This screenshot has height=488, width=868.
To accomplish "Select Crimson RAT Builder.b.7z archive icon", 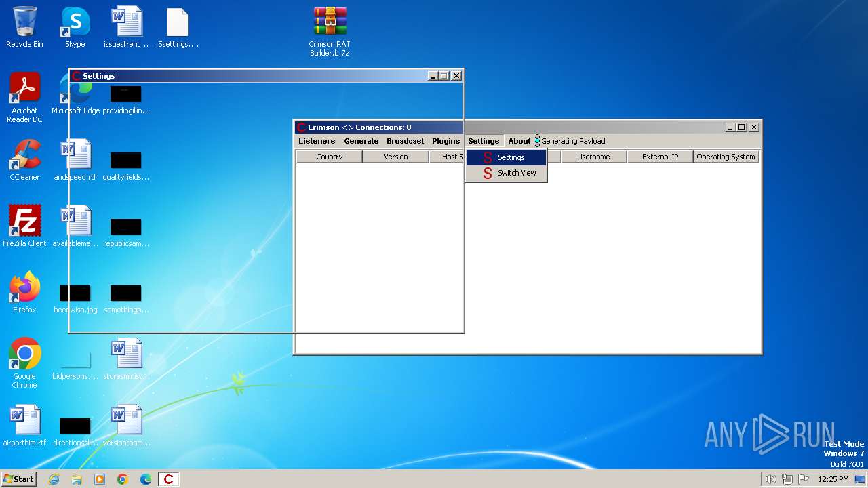I will pyautogui.click(x=330, y=31).
